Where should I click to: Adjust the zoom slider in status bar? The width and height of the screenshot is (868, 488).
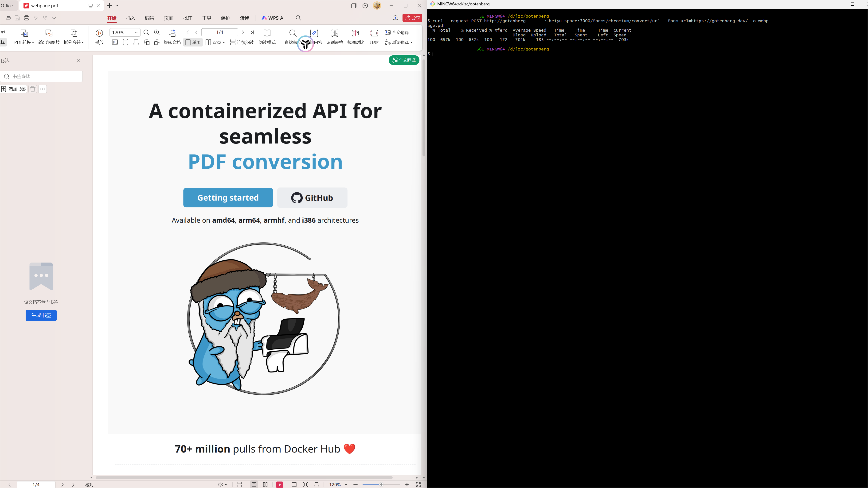tap(381, 484)
